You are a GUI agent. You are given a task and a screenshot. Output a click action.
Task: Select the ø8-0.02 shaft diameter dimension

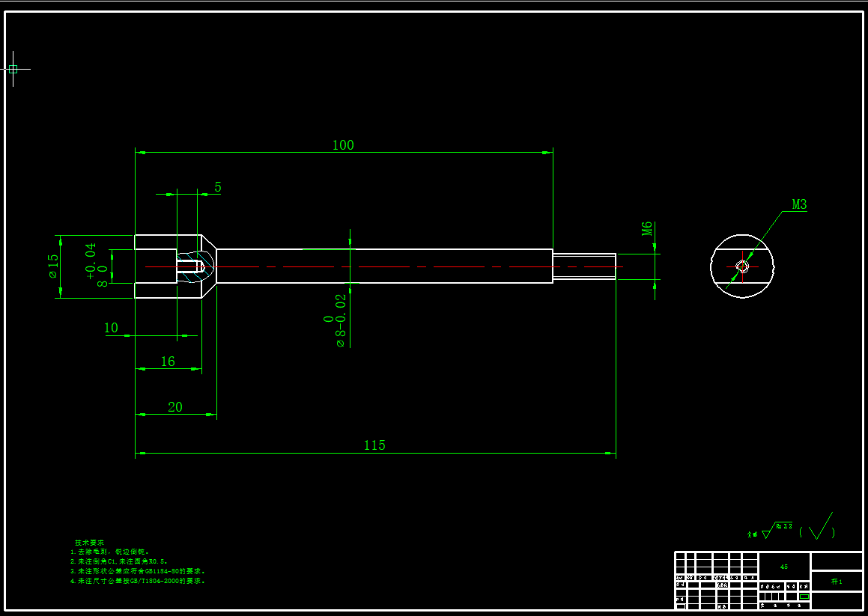336,320
